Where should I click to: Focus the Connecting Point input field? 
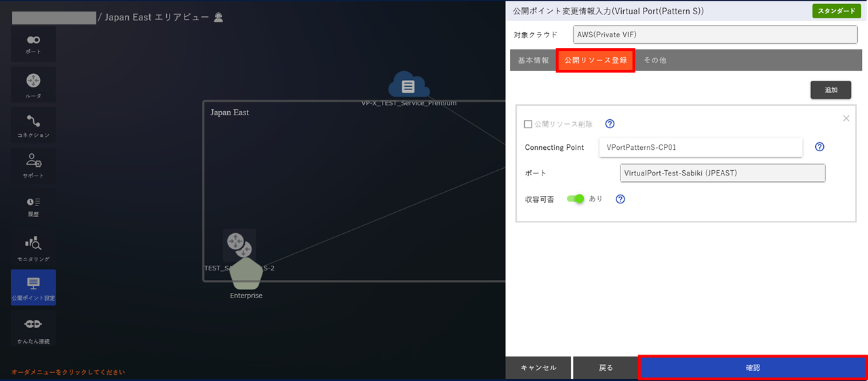click(x=701, y=147)
